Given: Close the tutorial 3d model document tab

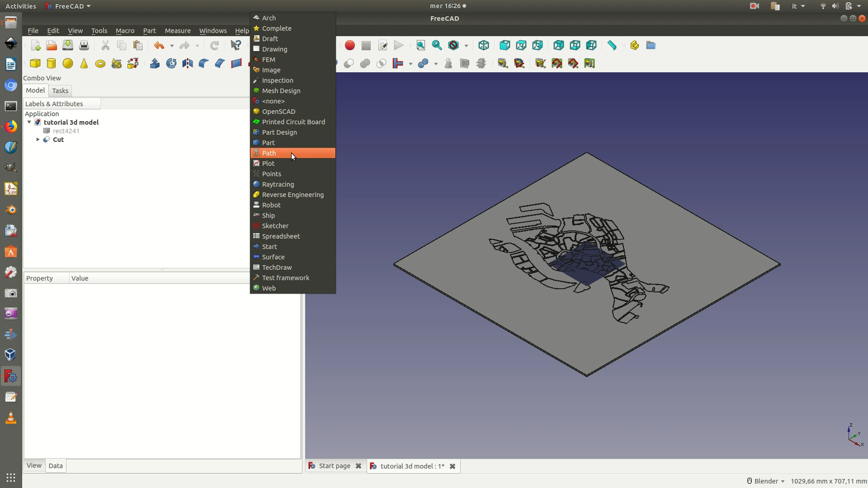Looking at the screenshot, I should point(452,466).
